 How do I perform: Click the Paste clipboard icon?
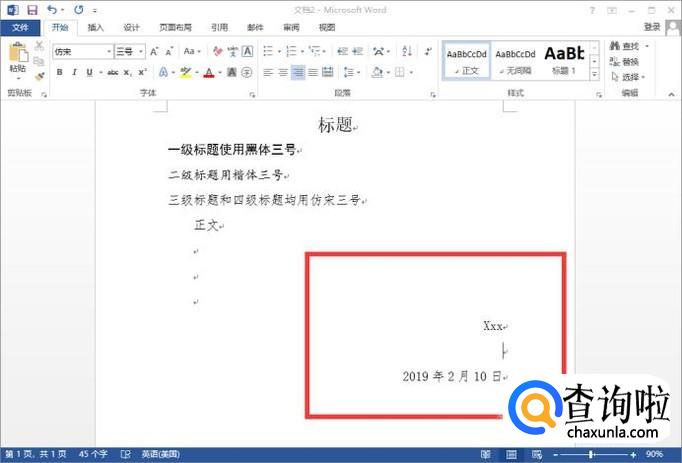[18, 53]
